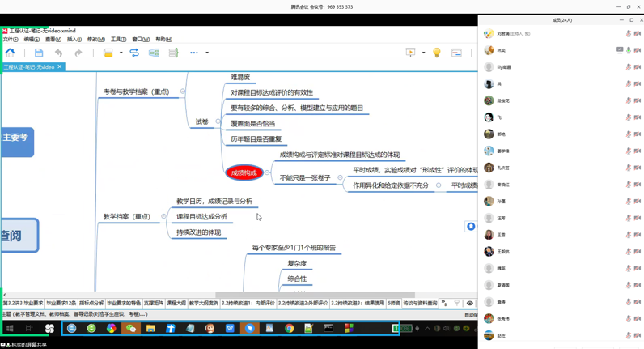644x349 pixels.
Task: Open the dropdown arrow next to the topic icon
Action: tap(121, 53)
